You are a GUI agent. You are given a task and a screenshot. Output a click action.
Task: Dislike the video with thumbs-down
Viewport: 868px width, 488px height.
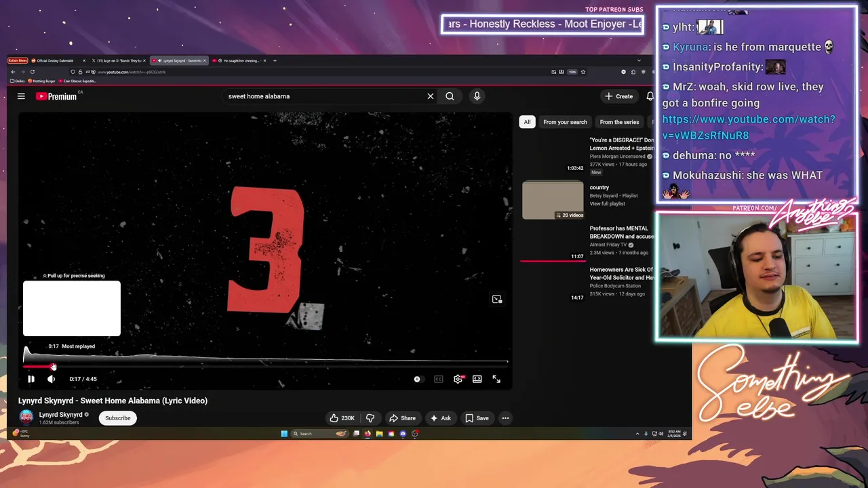[x=370, y=418]
